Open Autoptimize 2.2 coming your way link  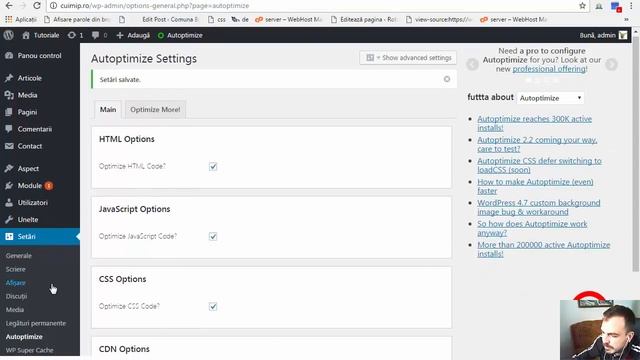(x=537, y=144)
